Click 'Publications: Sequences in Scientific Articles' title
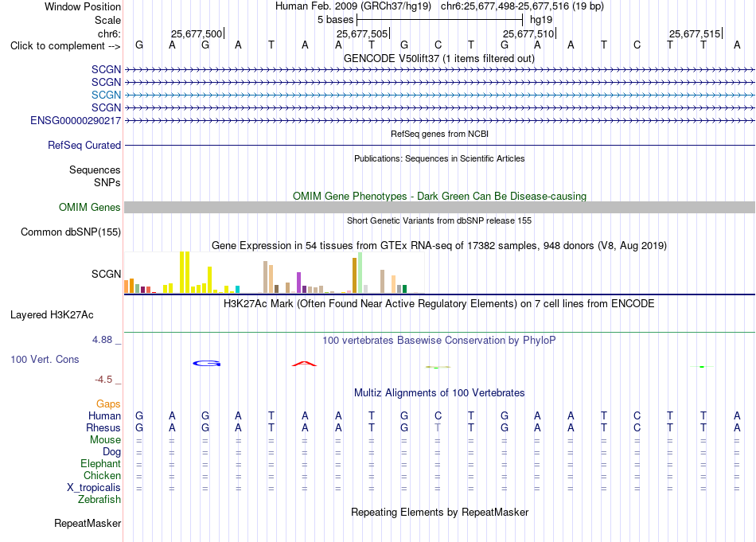756x542 pixels. point(439,158)
